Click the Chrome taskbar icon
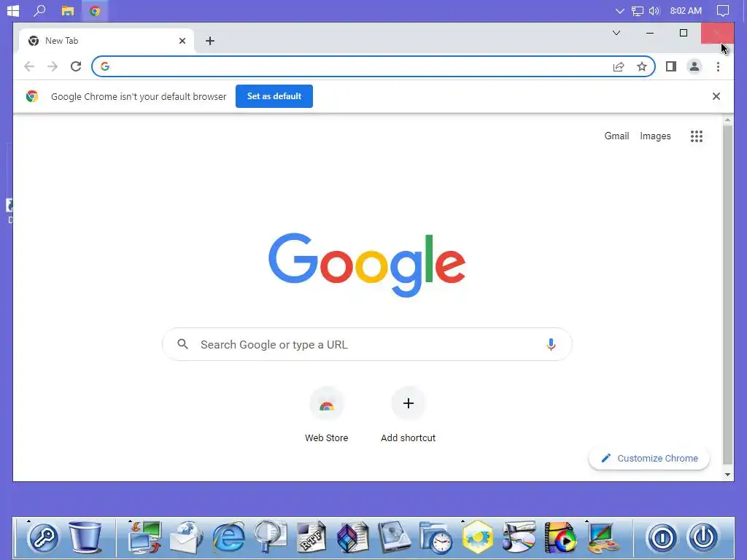This screenshot has height=560, width=747. 95,10
